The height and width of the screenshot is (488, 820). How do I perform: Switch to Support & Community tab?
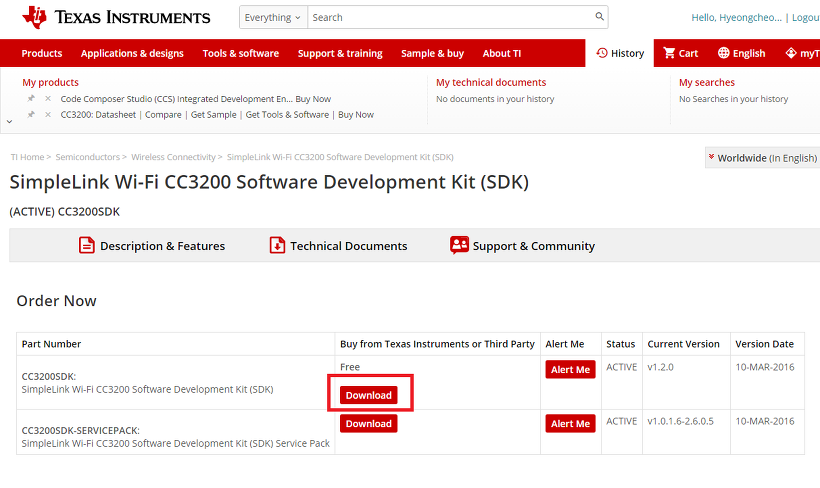click(x=534, y=246)
